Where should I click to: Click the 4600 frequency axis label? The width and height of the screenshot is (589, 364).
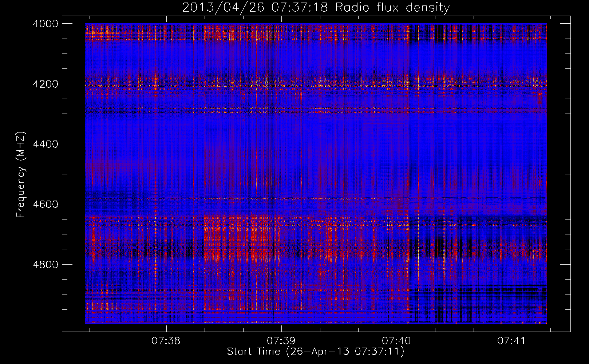(46, 204)
